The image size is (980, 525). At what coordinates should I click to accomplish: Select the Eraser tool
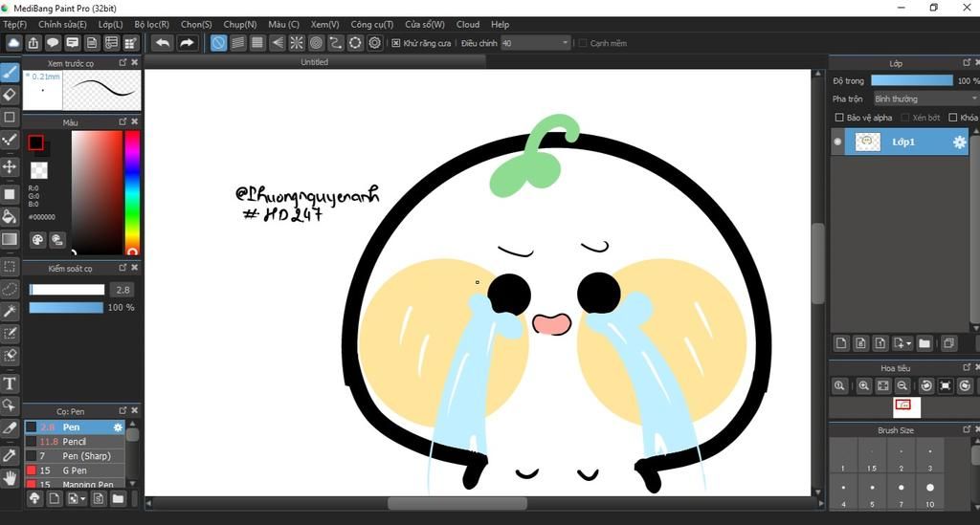coord(10,95)
